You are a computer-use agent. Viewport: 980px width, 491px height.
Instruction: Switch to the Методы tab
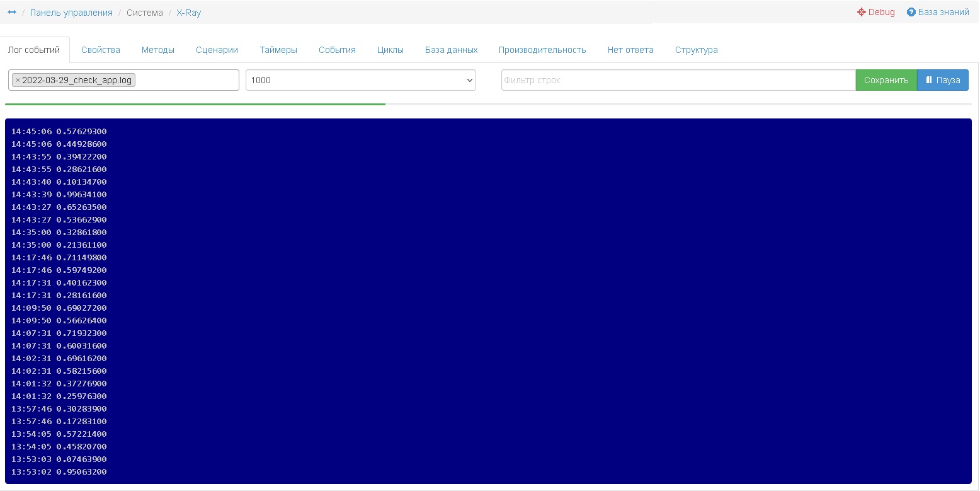coord(158,50)
